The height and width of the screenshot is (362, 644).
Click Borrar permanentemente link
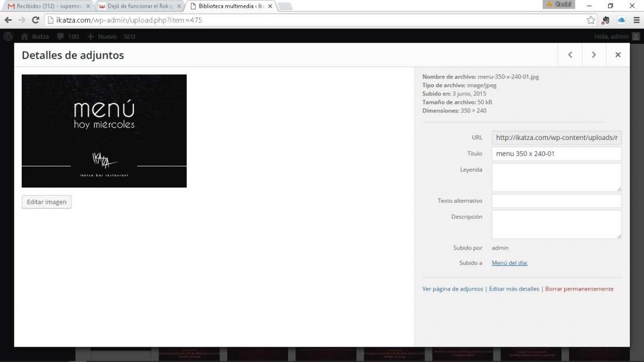click(x=579, y=289)
